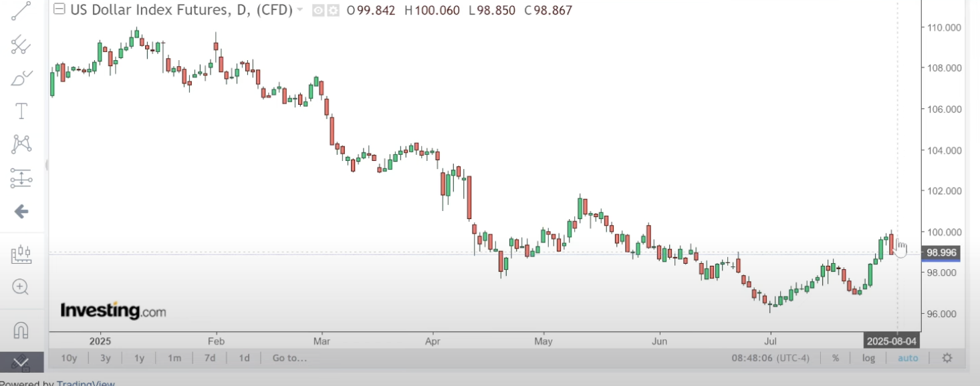The width and height of the screenshot is (980, 386).
Task: Select the trend line drawing tool
Action: pos(21,11)
